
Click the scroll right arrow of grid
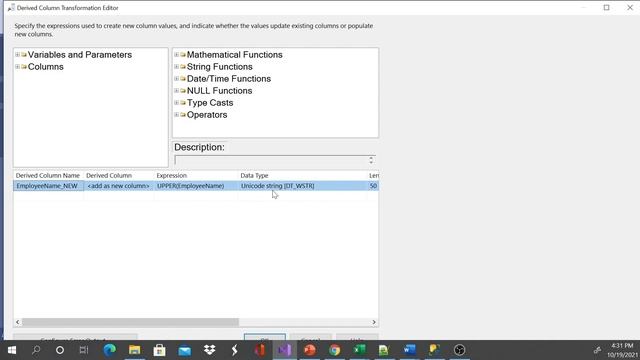coord(374,322)
